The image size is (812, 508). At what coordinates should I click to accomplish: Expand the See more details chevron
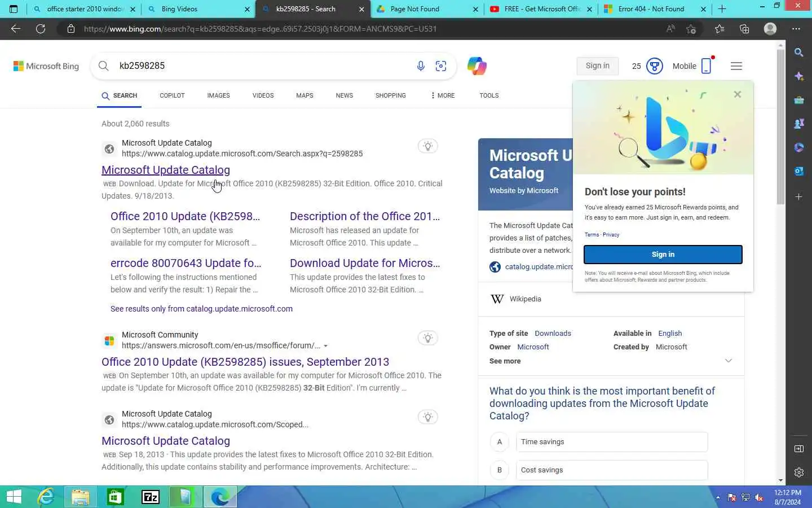pos(729,361)
